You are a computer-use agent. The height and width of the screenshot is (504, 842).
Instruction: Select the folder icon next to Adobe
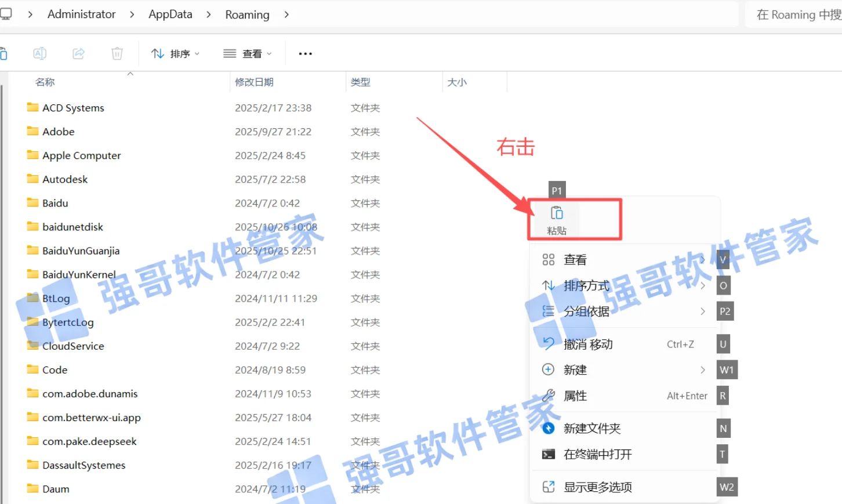pyautogui.click(x=33, y=131)
